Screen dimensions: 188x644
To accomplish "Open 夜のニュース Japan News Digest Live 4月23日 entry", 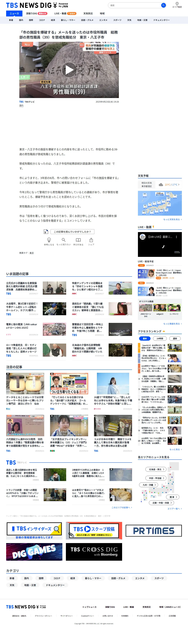I will click(x=160, y=274).
